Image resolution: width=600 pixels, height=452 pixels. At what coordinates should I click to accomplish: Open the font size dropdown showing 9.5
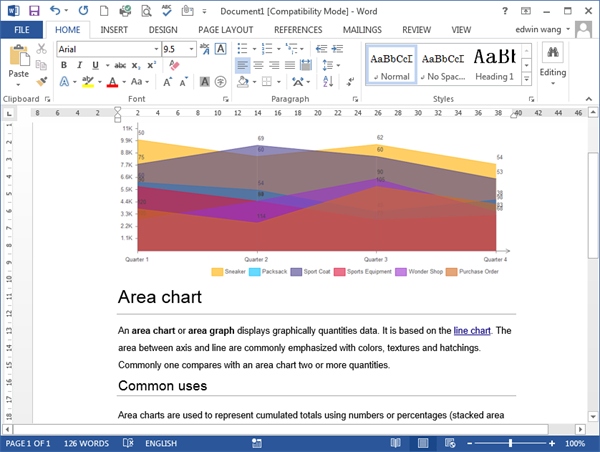[x=177, y=48]
